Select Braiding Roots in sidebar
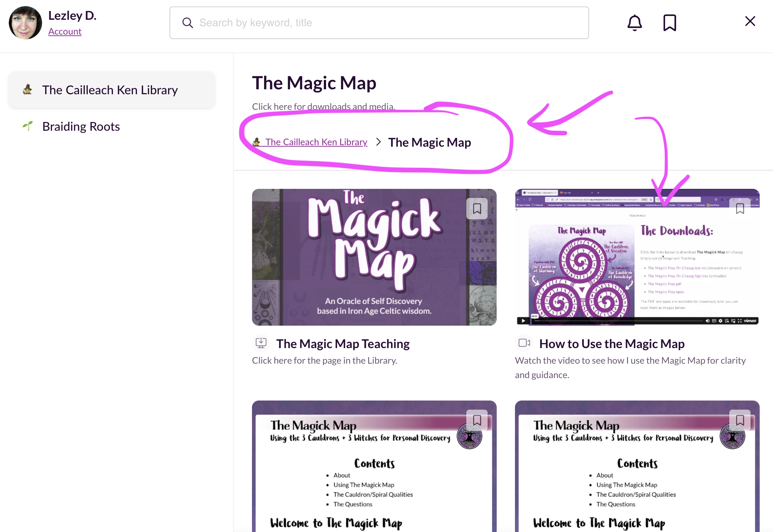 pos(81,127)
